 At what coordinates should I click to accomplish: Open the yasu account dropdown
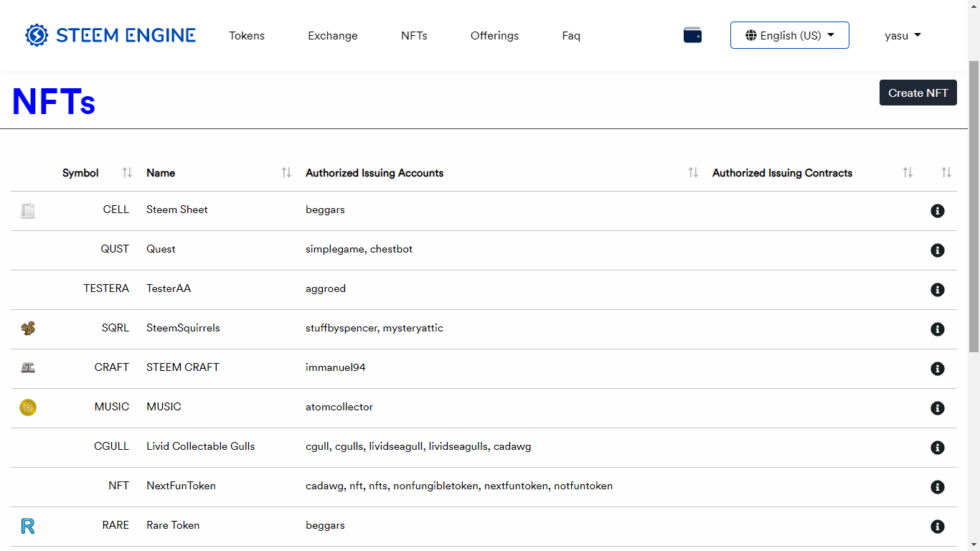pos(903,35)
